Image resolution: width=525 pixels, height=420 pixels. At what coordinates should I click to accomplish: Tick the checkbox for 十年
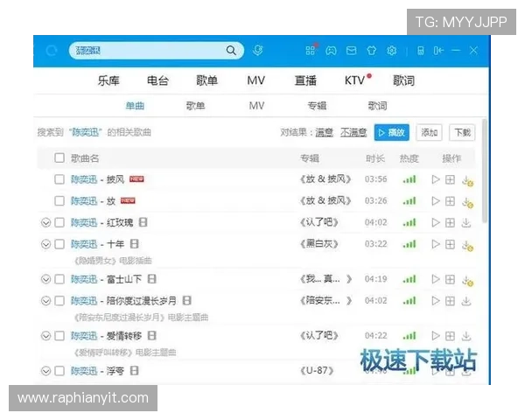coord(59,244)
